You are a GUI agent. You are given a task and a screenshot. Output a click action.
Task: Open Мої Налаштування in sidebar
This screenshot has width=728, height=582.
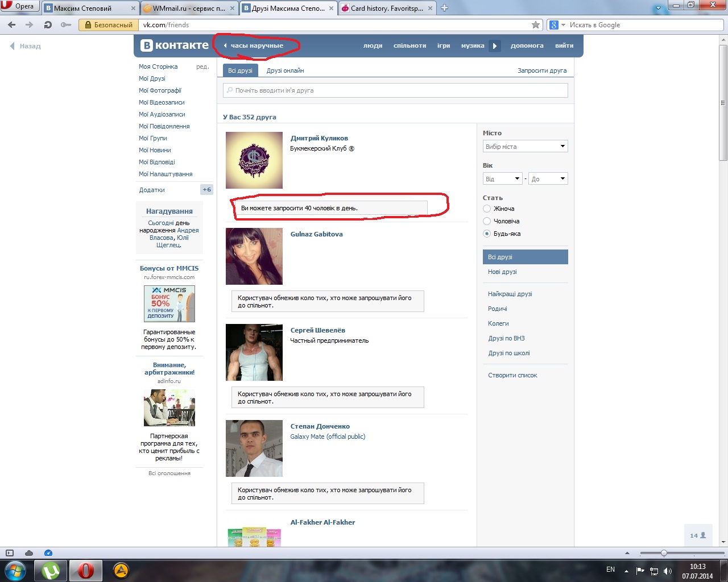coord(166,174)
